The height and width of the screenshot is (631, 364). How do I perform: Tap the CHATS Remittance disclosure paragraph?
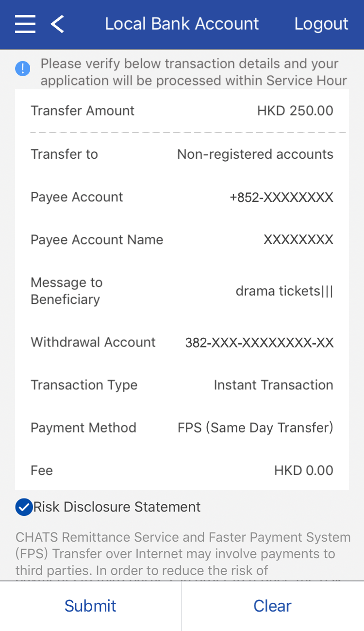[x=182, y=553]
